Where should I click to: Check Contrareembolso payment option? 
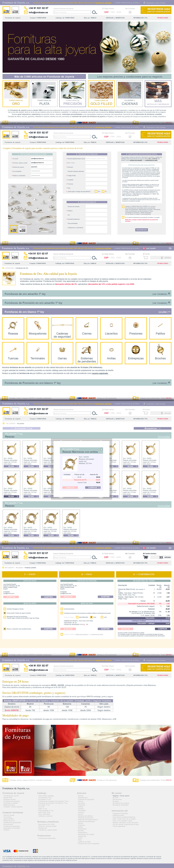(x=62, y=609)
